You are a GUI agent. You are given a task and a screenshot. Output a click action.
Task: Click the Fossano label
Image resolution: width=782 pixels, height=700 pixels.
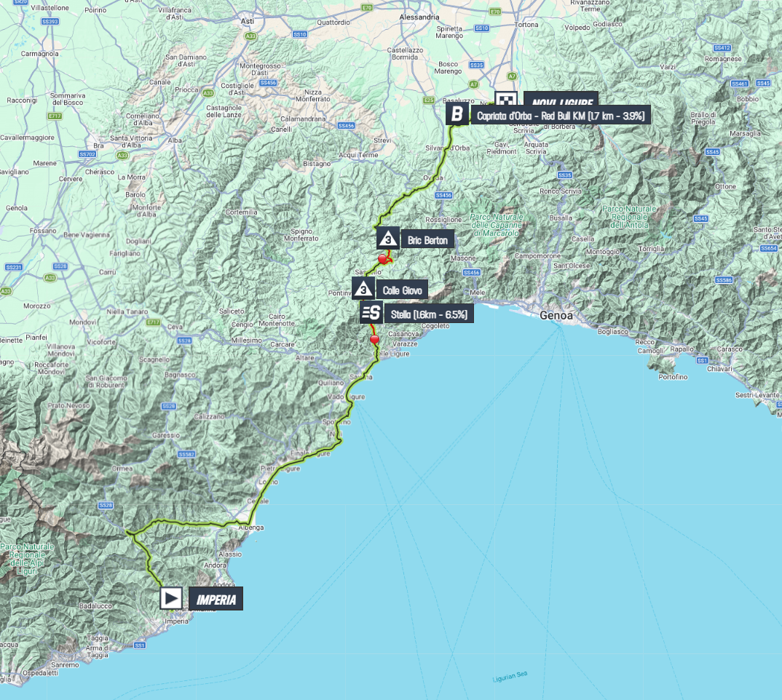(x=43, y=231)
